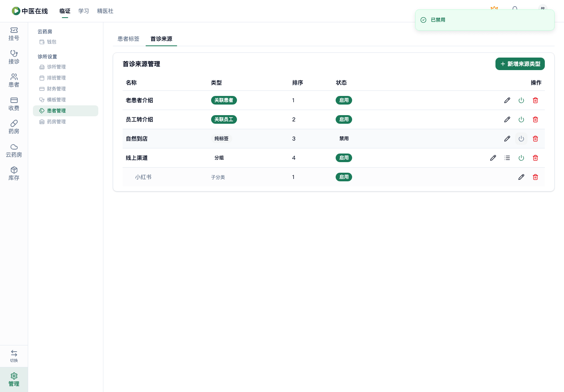This screenshot has width=564, height=392.
Task: Delete the 小红书 sub-category
Action: click(x=535, y=177)
